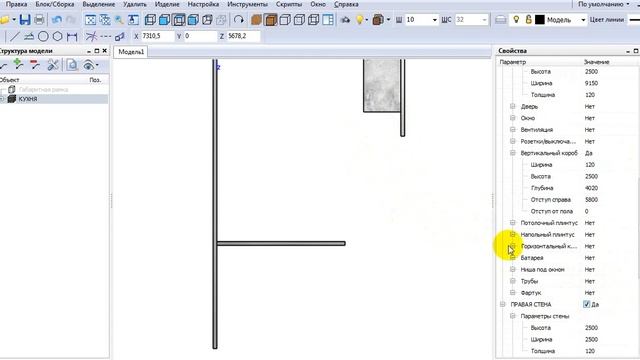Image resolution: width=640 pixels, height=360 pixels.
Task: Click the red minus remove-node icon
Action: pos(35,64)
